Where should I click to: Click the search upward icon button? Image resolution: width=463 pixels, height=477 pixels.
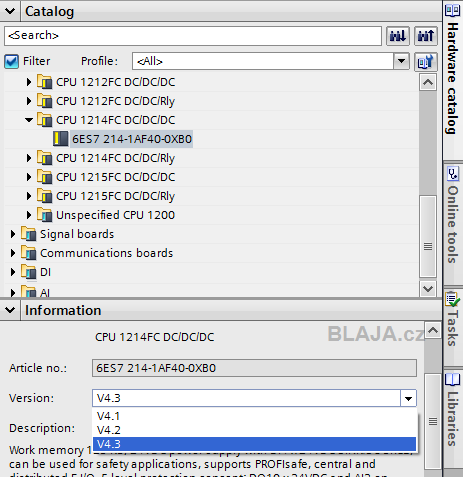[426, 36]
